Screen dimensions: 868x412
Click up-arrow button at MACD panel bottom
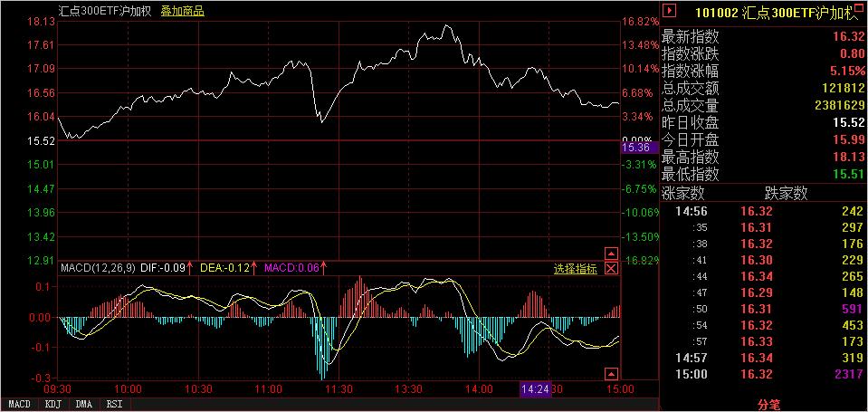[x=611, y=373]
